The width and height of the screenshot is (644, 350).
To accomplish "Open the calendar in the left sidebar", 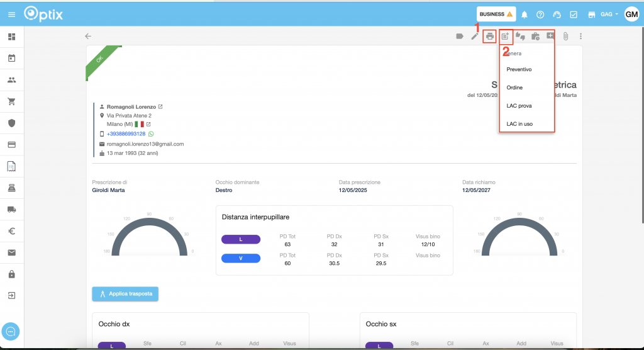I will pyautogui.click(x=11, y=59).
